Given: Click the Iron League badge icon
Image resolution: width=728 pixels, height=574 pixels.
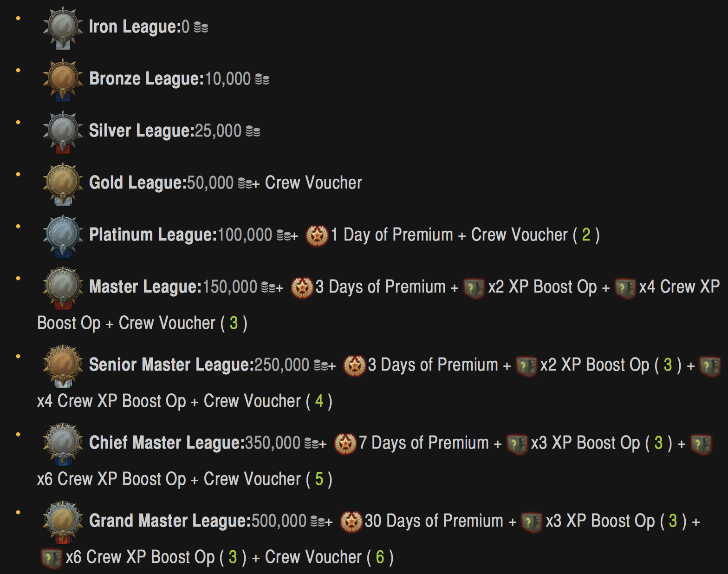Looking at the screenshot, I should tap(63, 27).
